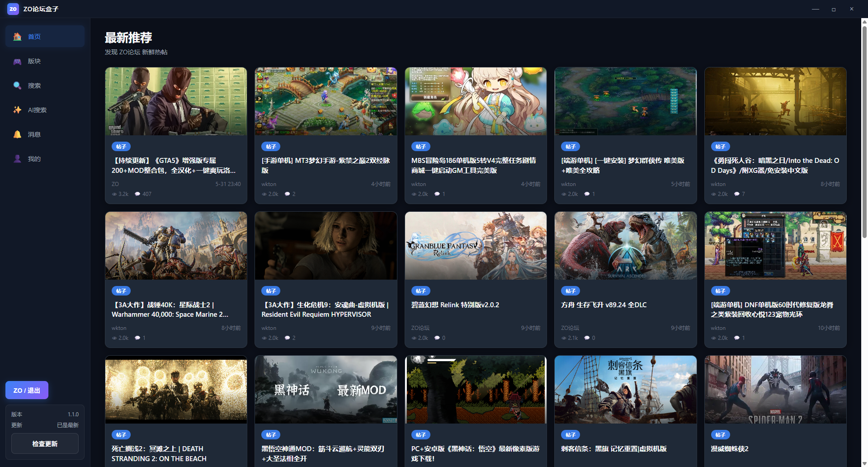Click the comment bubble on GTA5 post
This screenshot has width=868, height=467.
point(137,194)
